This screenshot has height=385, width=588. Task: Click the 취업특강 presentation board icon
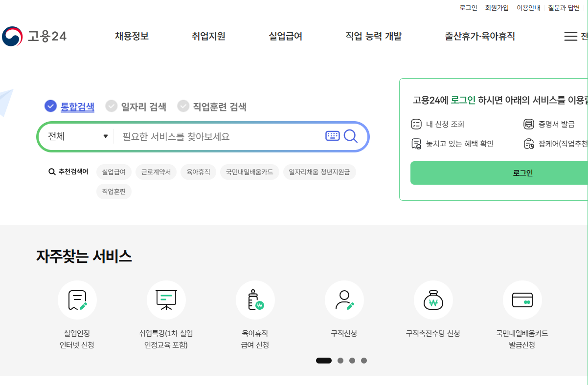tap(166, 300)
